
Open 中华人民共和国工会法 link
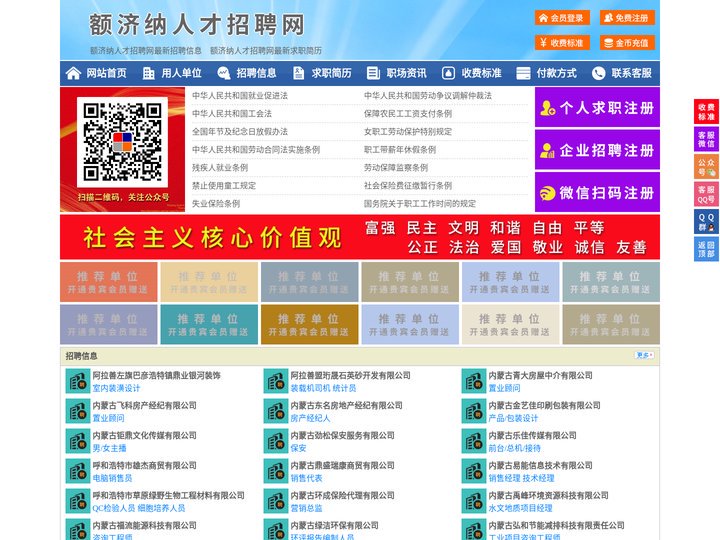(x=232, y=113)
